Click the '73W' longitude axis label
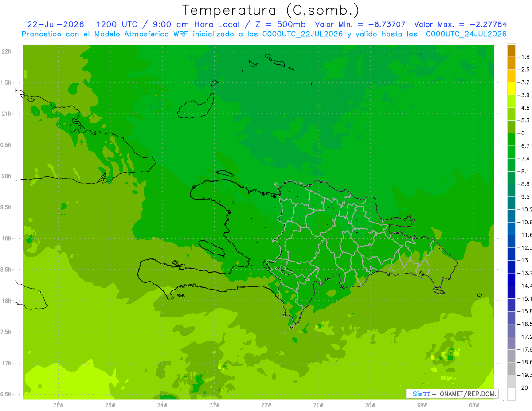Viewport: 532px width, 411px height. (x=214, y=405)
